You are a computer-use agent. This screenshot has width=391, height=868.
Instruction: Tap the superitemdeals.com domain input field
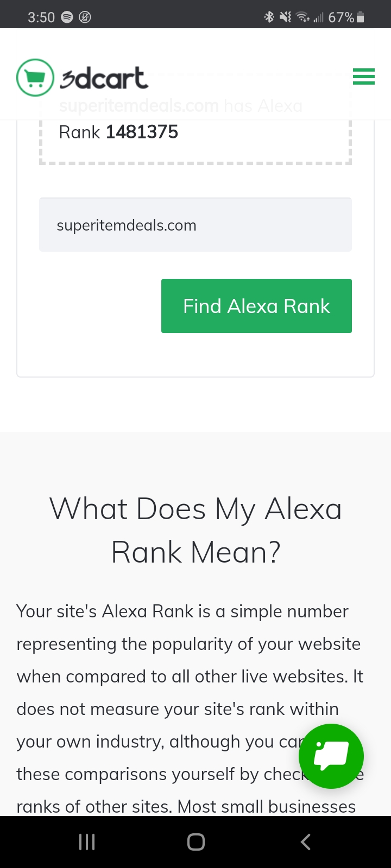click(x=195, y=225)
